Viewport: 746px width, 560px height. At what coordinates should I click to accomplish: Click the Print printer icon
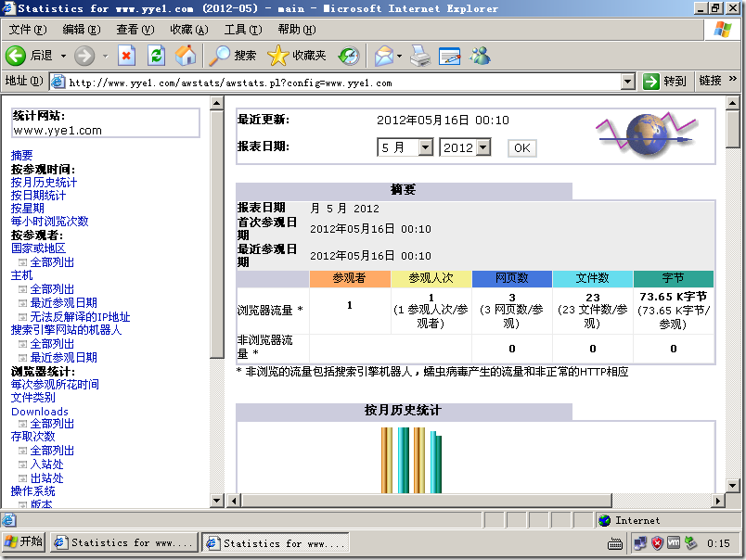(420, 57)
